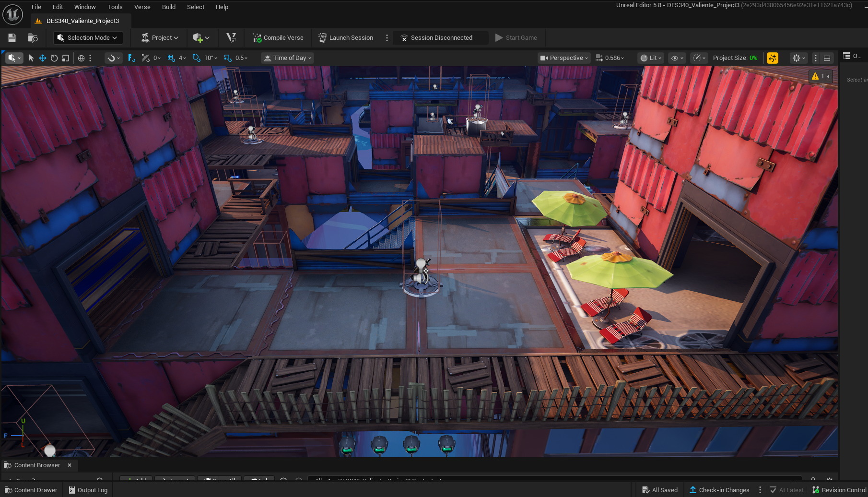Image resolution: width=868 pixels, height=497 pixels.
Task: Open the Lit view mode dropdown
Action: [651, 58]
